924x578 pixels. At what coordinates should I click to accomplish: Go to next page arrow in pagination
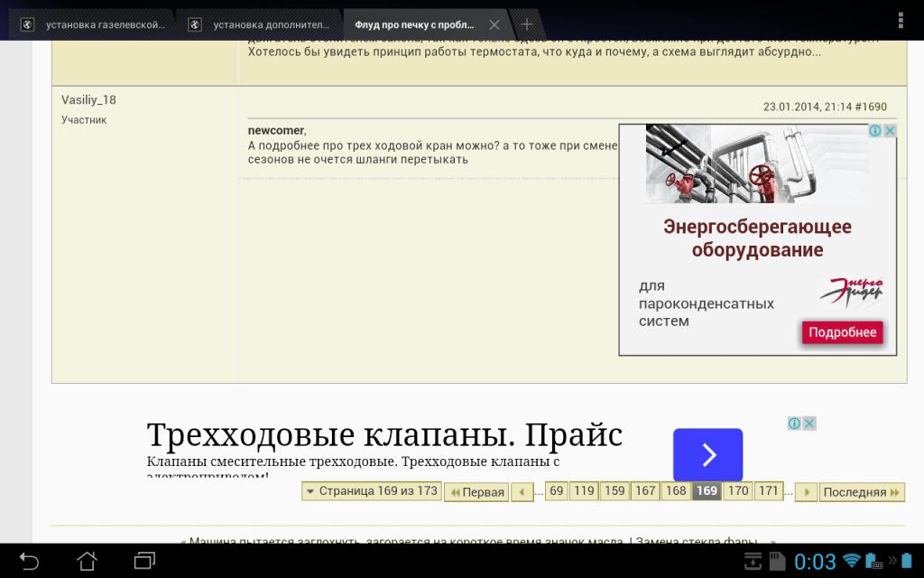807,492
